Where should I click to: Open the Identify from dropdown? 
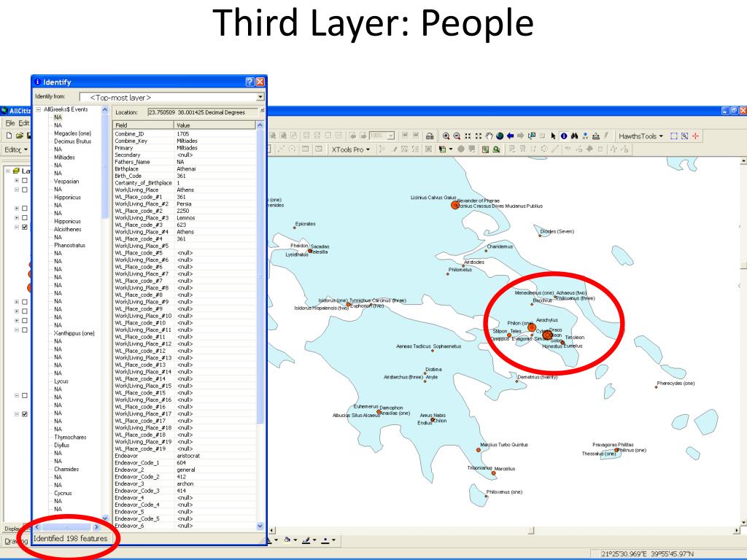(260, 97)
